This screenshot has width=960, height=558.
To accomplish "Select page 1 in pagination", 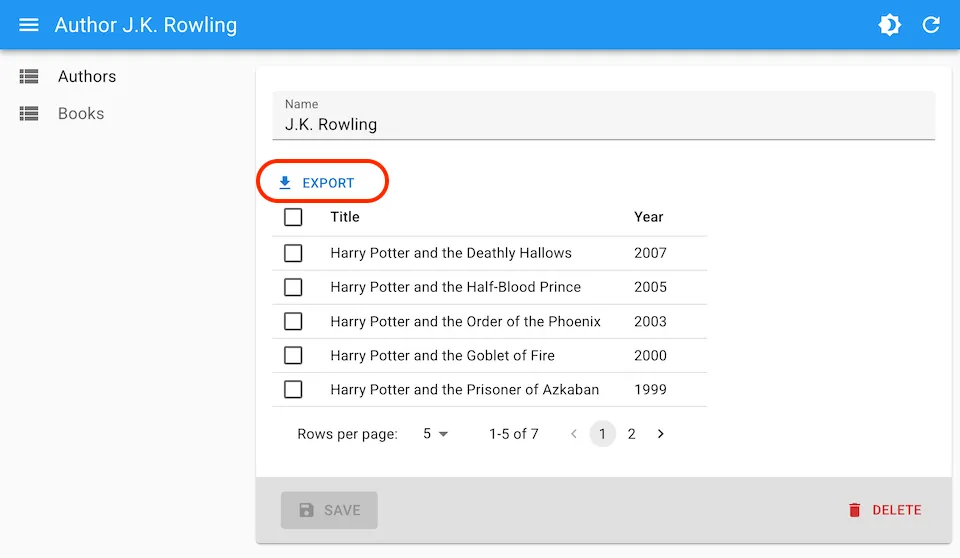I will click(602, 434).
